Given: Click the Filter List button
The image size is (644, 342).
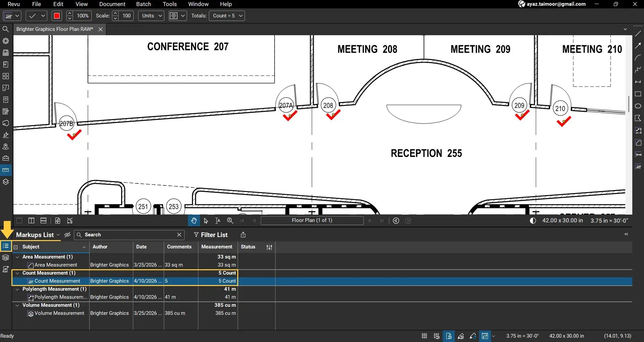Looking at the screenshot, I should (211, 235).
